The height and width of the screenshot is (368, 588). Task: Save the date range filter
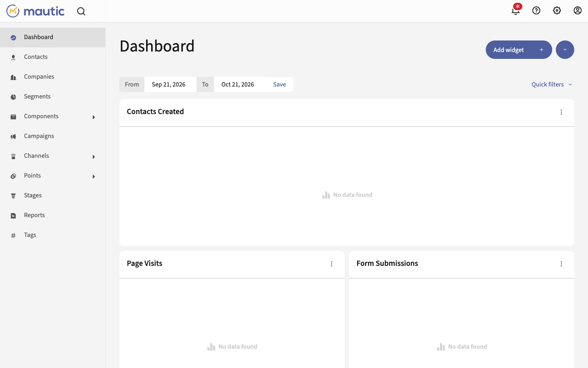(x=279, y=84)
